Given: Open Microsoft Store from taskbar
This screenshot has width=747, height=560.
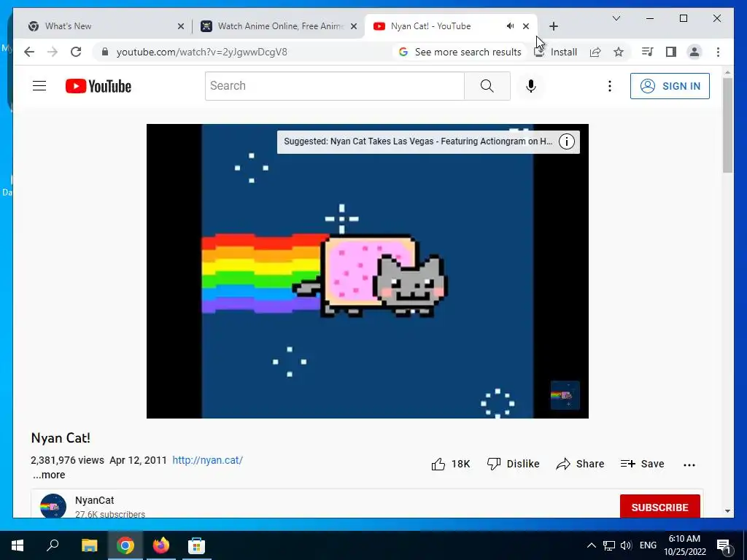Looking at the screenshot, I should click(196, 545).
